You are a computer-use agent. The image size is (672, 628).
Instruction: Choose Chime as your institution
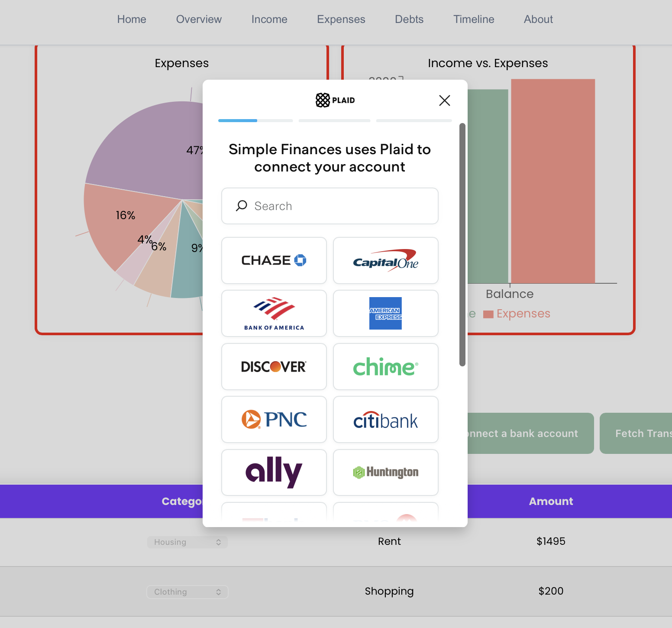tap(385, 366)
